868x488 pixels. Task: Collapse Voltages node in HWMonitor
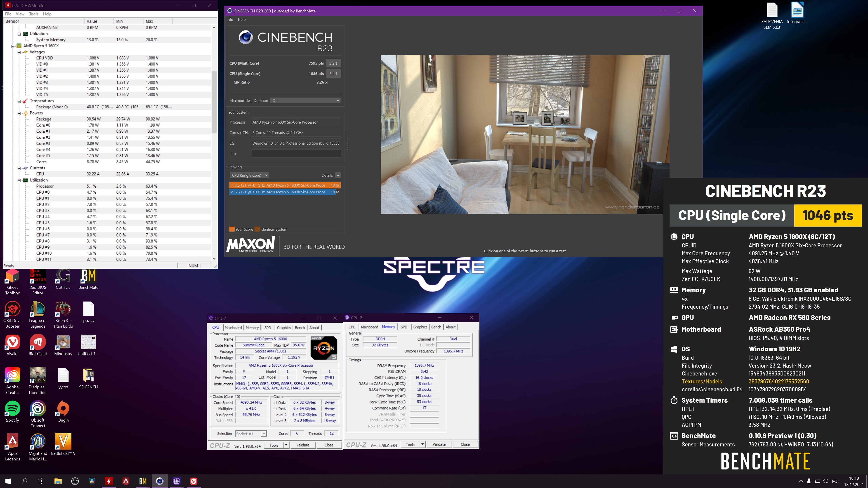(19, 52)
